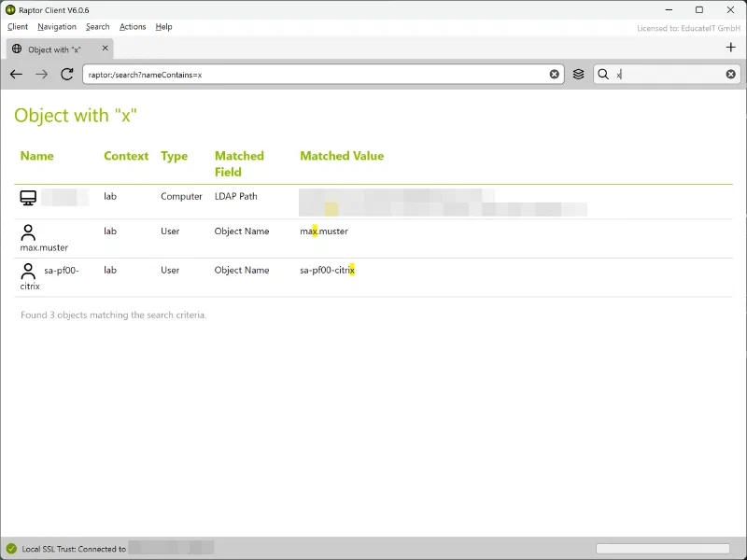The height and width of the screenshot is (560, 747).
Task: Open the Search menu
Action: pyautogui.click(x=98, y=27)
